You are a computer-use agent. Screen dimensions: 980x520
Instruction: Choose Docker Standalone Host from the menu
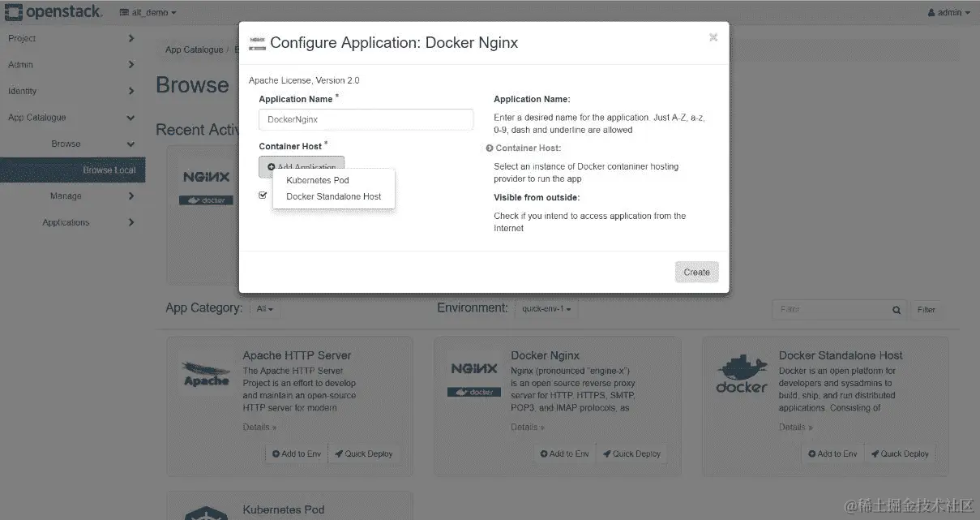coord(334,196)
